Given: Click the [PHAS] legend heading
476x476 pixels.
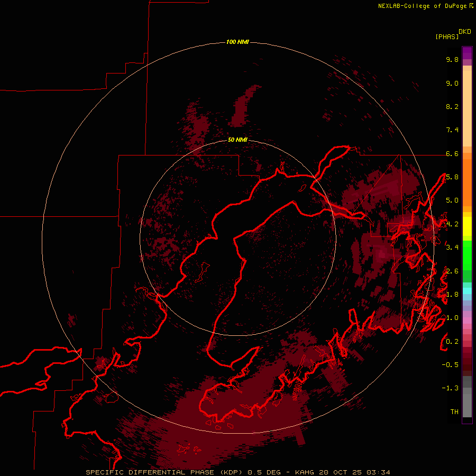Looking at the screenshot, I should pyautogui.click(x=447, y=36).
